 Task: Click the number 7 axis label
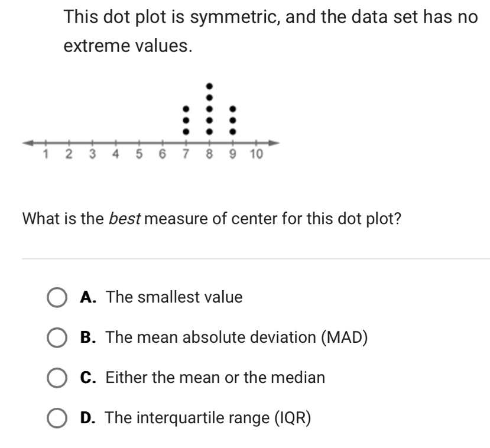point(185,155)
